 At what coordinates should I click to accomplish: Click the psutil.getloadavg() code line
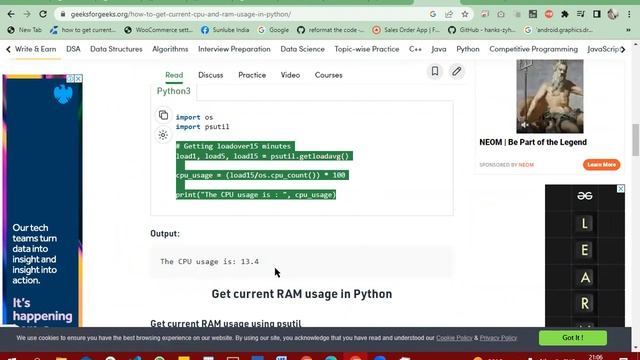click(x=264, y=156)
